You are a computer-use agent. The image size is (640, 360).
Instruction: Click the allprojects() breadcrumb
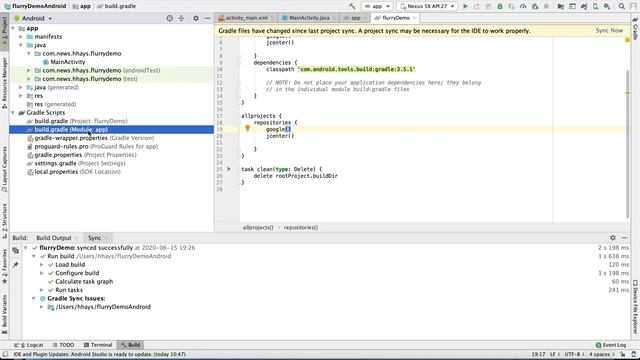258,227
